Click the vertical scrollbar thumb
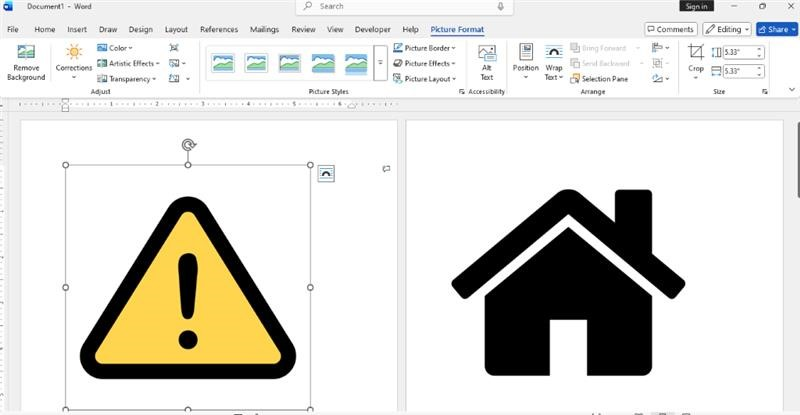The image size is (800, 415). point(798,159)
